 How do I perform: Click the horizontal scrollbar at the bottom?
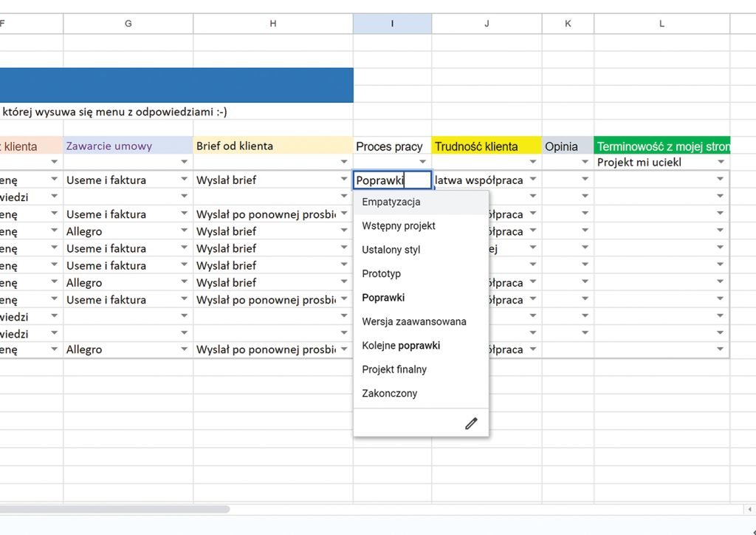click(114, 509)
